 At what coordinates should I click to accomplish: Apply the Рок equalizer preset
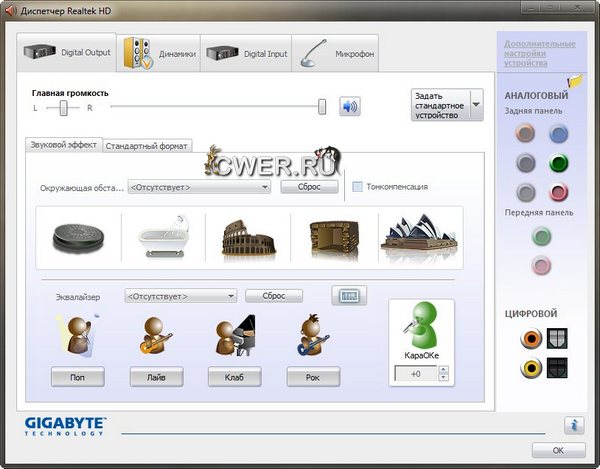[x=313, y=377]
